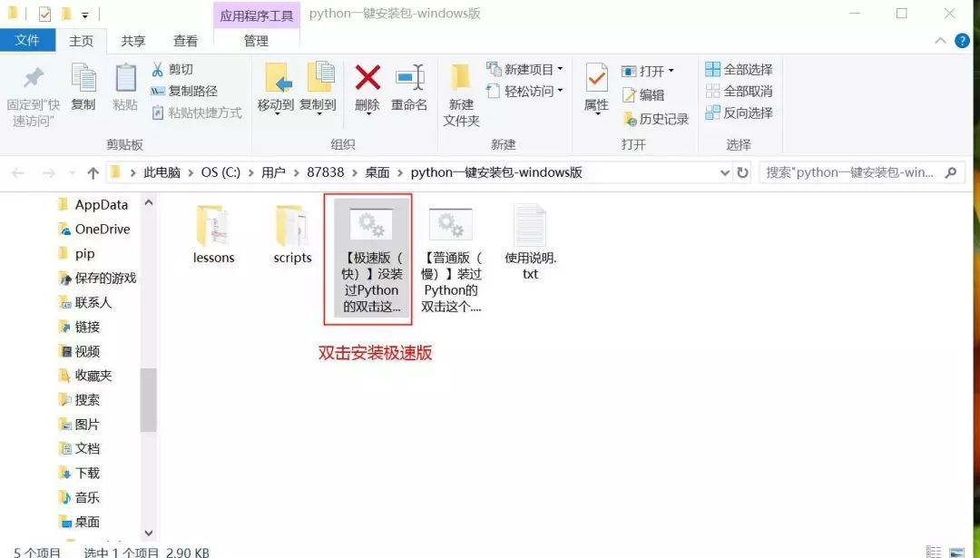Image resolution: width=980 pixels, height=558 pixels.
Task: Open the Copy to (复制到) menu
Action: point(318,89)
